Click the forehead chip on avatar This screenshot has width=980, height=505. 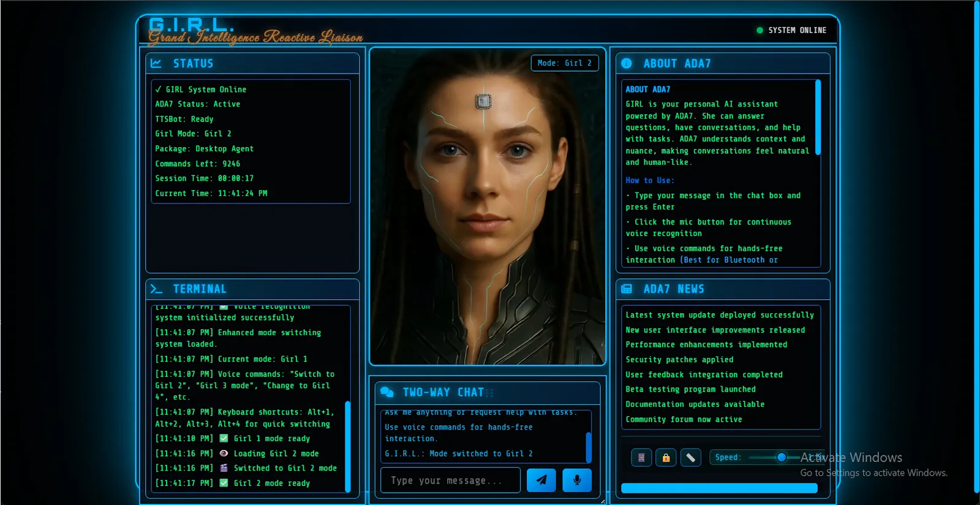483,101
